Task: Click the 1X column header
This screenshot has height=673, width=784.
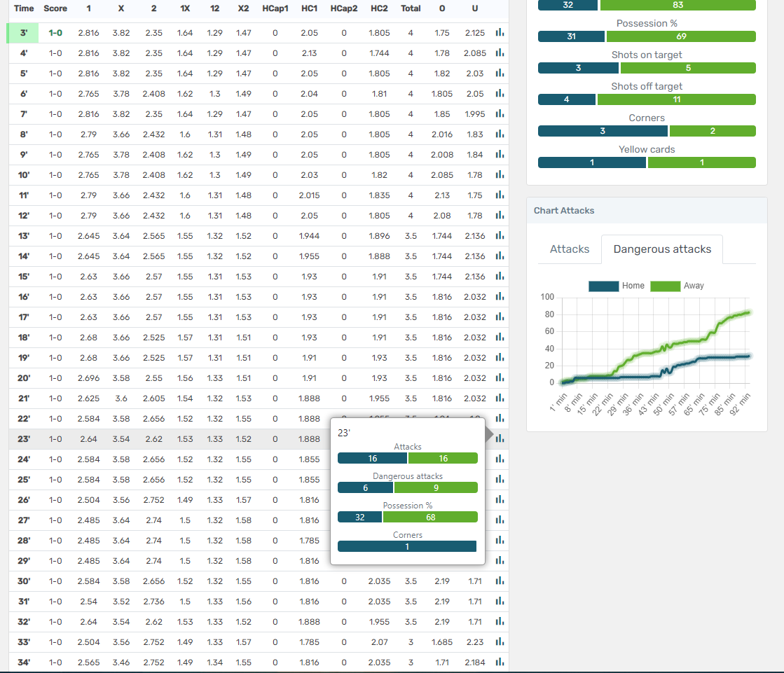Action: click(x=184, y=8)
